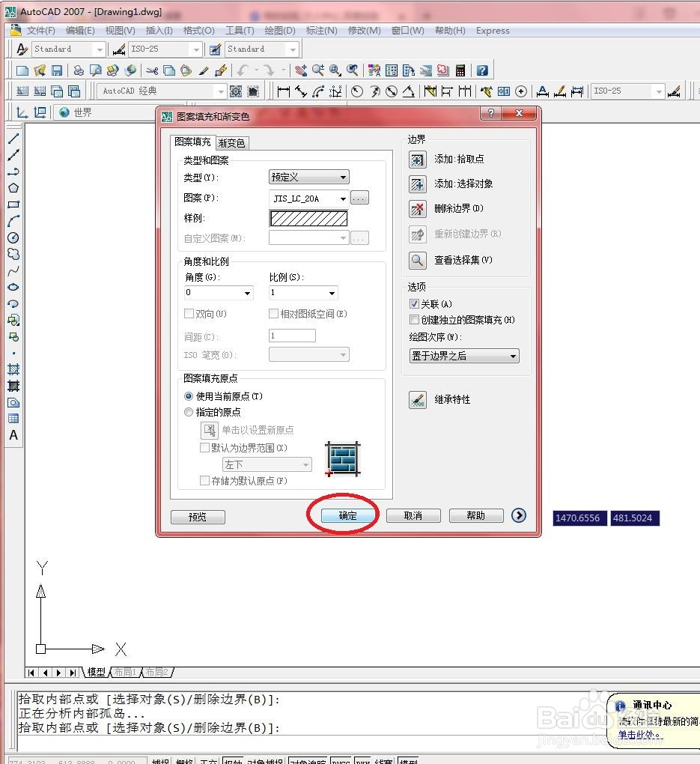Click the 单击此处 link in 通讯中心
Screen dimensions: 700x764
pos(639,734)
